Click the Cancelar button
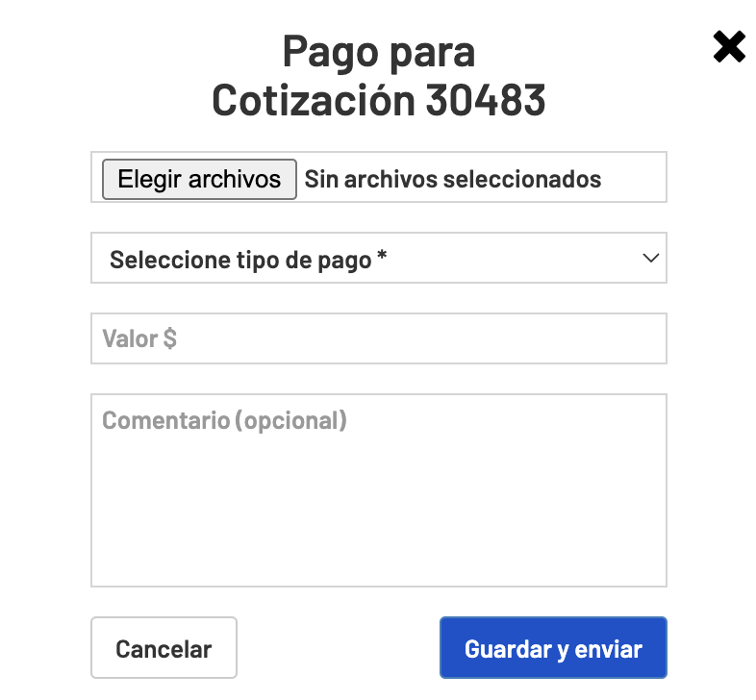The width and height of the screenshot is (756, 700). coord(164,647)
